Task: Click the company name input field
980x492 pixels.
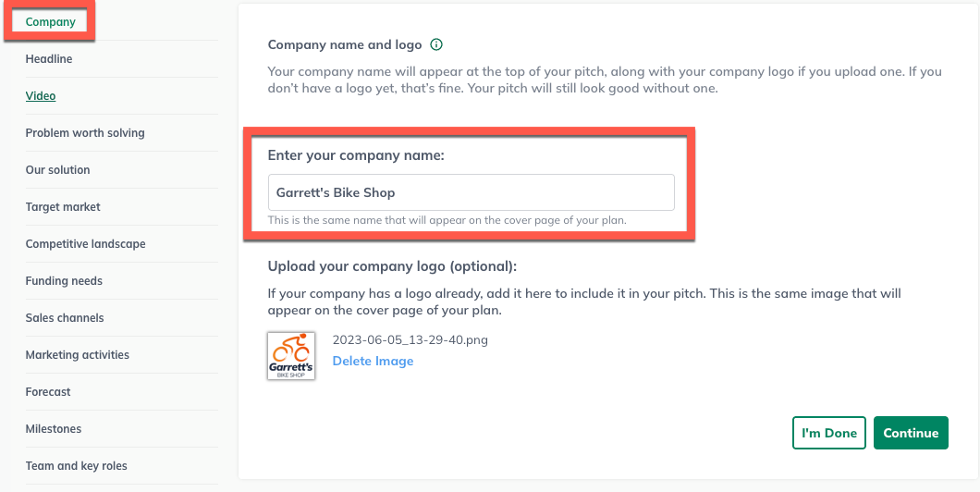Action: pos(471,192)
